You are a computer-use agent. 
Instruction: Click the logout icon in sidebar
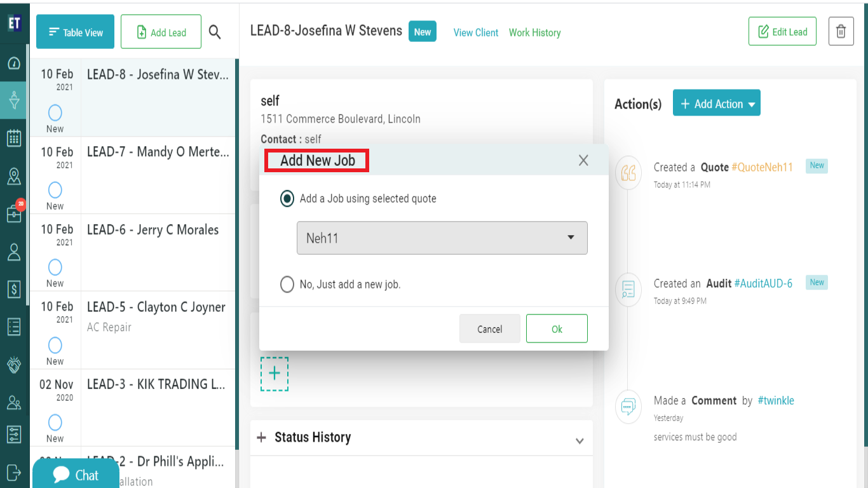[14, 471]
